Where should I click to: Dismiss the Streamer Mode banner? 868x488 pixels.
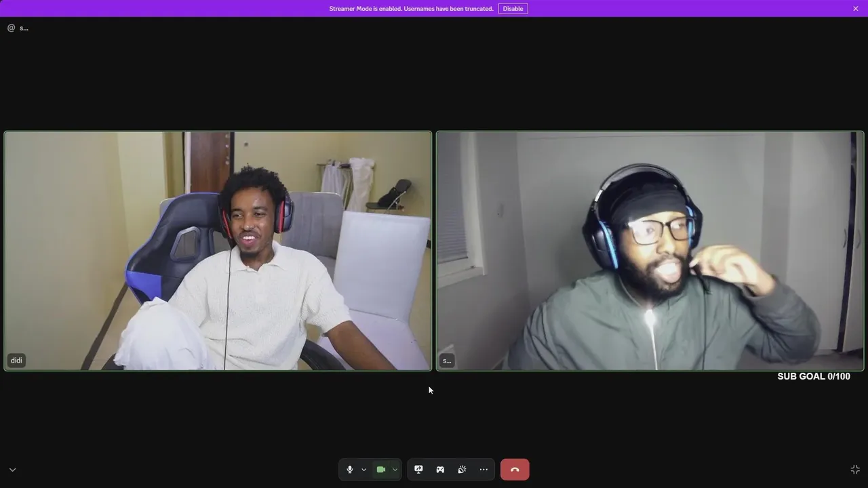pos(856,9)
